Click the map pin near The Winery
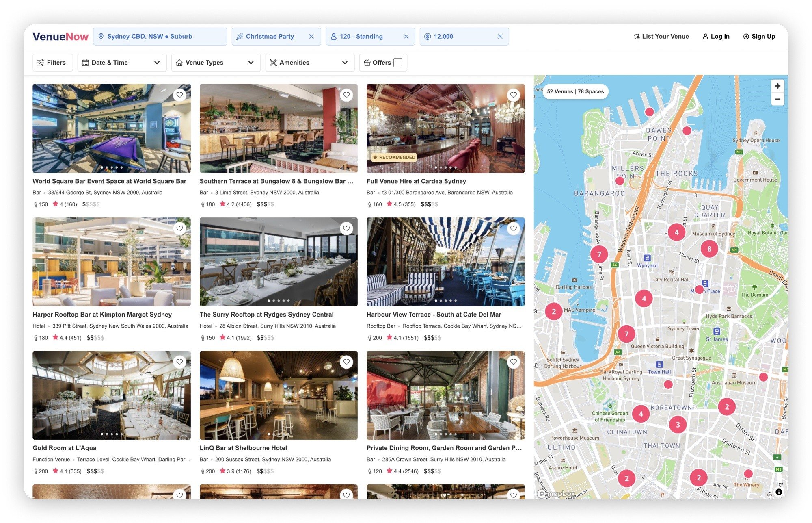Image resolution: width=812 pixels, height=523 pixels. (748, 474)
